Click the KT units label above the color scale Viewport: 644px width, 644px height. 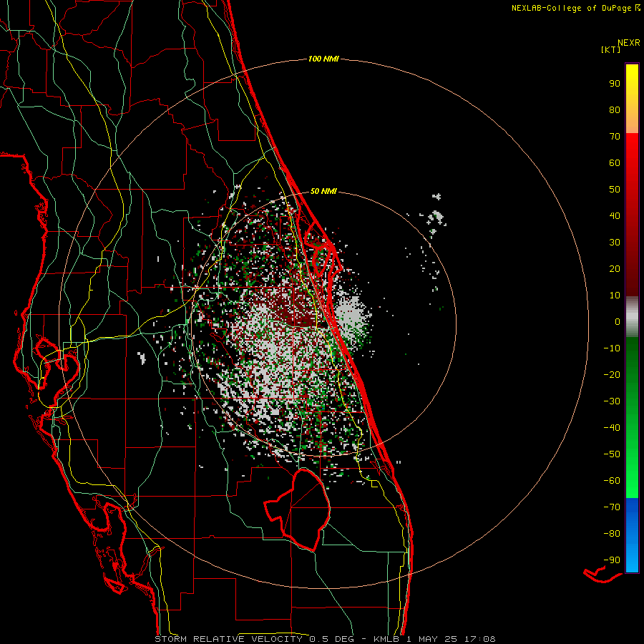point(611,49)
